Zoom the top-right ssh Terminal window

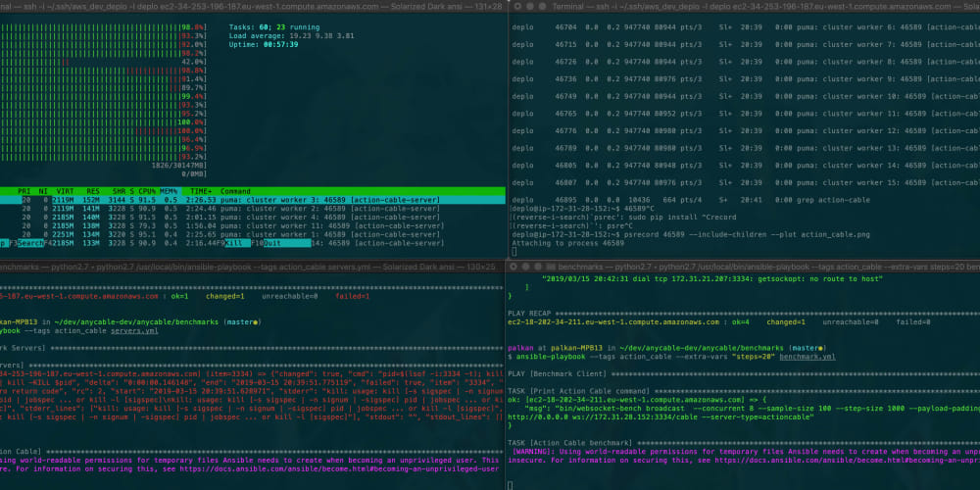coord(542,6)
